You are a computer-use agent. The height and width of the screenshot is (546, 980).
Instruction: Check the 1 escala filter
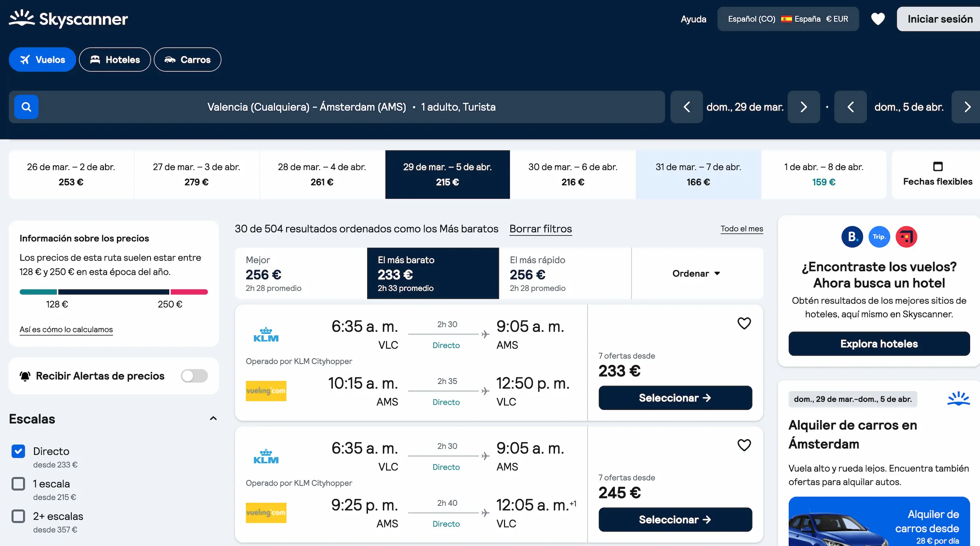coord(18,484)
